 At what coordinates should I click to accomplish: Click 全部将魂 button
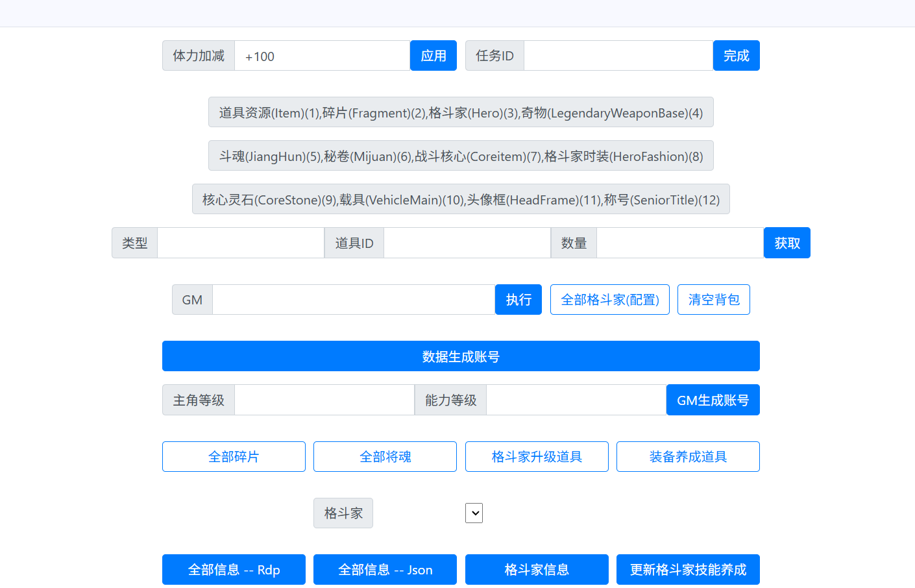click(x=385, y=456)
